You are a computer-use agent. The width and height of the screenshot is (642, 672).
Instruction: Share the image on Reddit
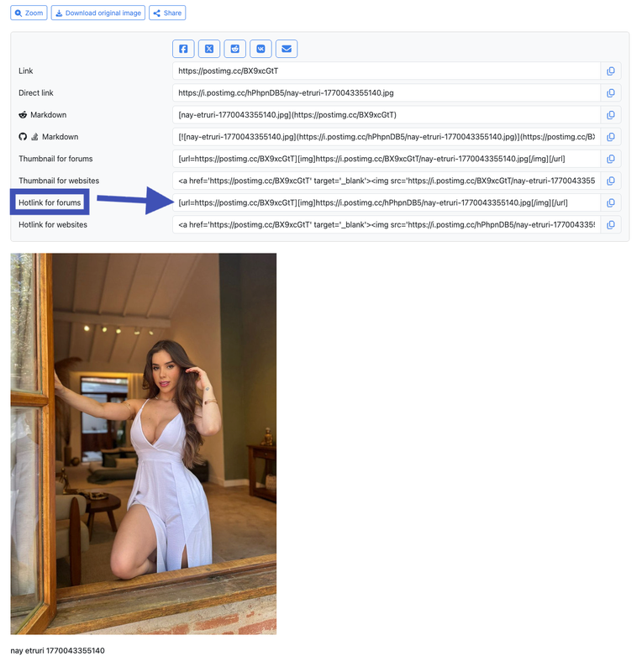point(234,49)
